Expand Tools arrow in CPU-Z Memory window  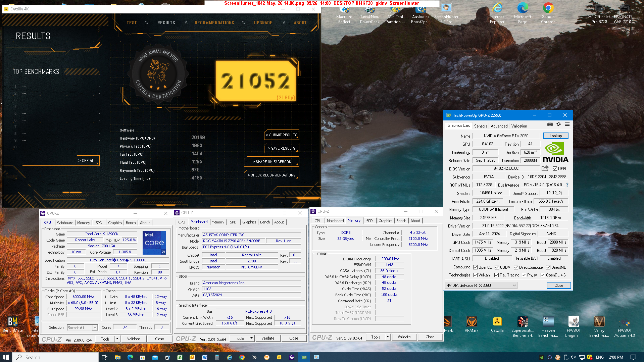[x=388, y=337]
